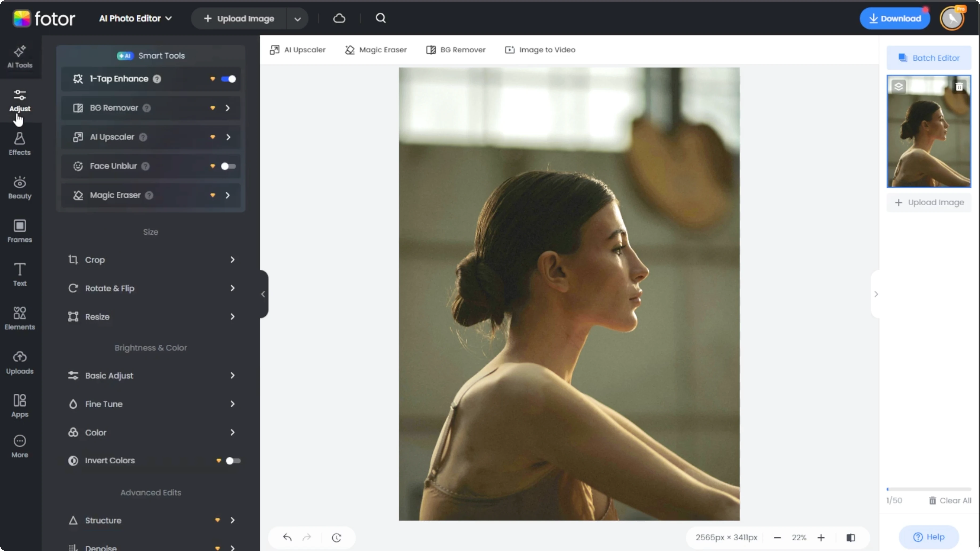Open the Elements sidebar panel

(x=20, y=318)
